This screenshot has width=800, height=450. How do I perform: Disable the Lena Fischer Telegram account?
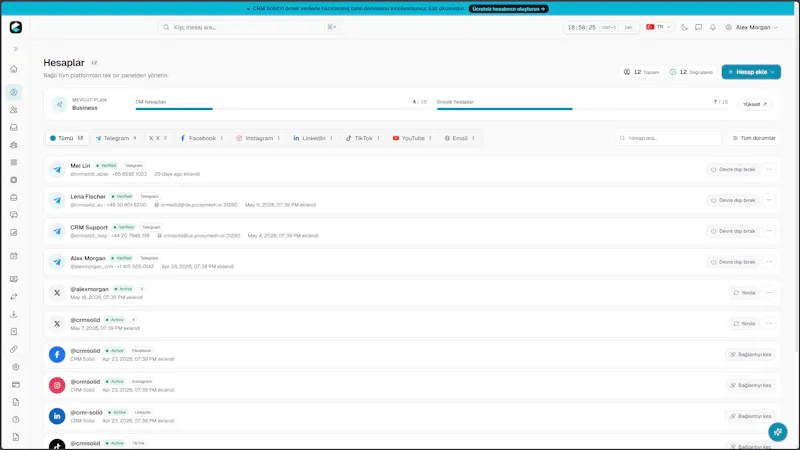(733, 200)
